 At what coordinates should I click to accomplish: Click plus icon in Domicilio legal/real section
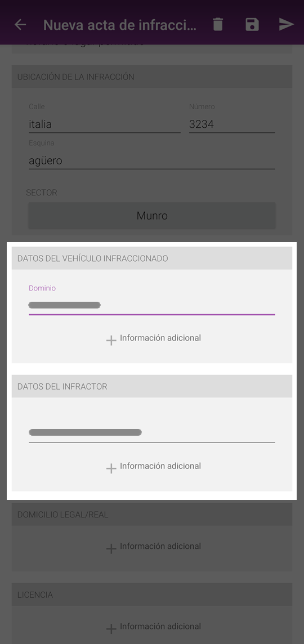pos(111,549)
